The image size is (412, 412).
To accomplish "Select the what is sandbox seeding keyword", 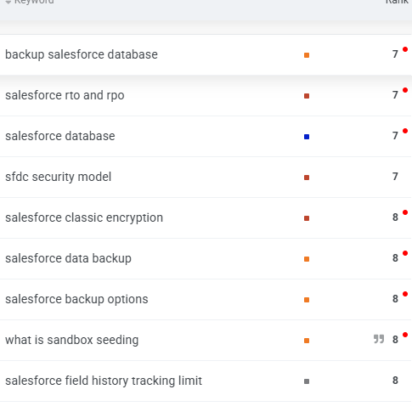I will 72,340.
